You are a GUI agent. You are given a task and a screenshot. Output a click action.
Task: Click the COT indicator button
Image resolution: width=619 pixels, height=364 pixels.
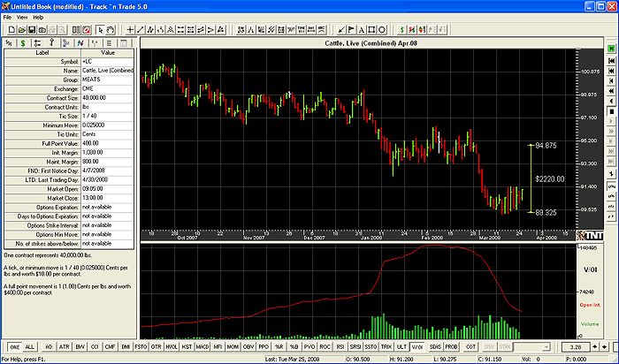(470, 347)
